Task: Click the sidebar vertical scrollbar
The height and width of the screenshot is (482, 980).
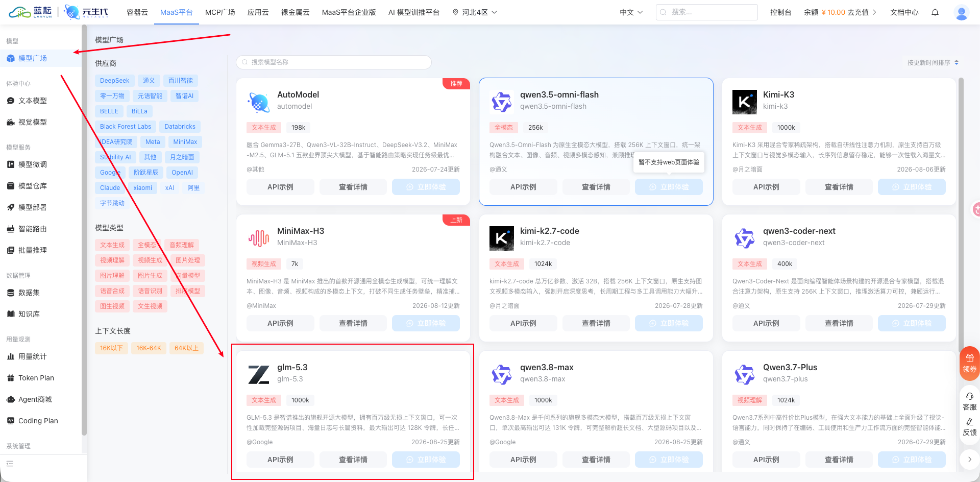Action: (x=84, y=230)
